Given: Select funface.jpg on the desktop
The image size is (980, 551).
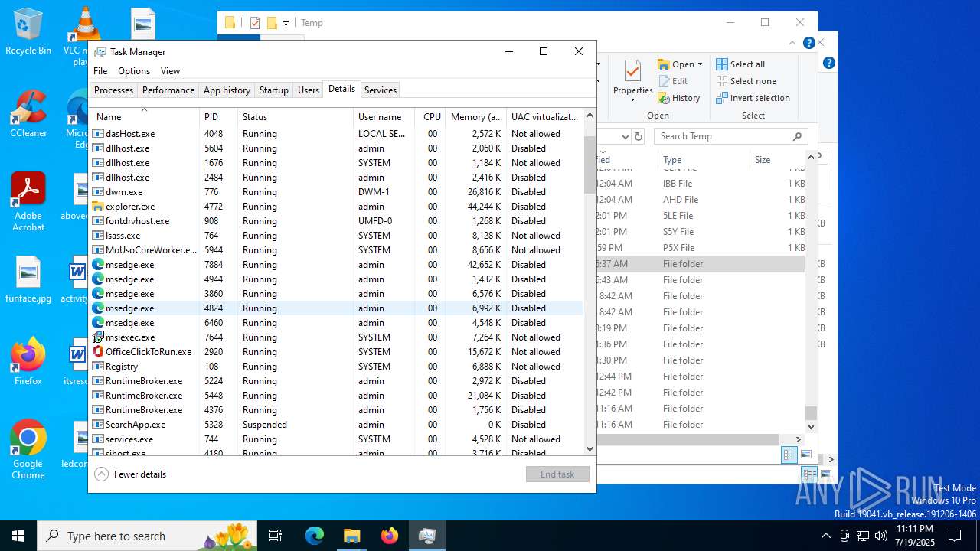Looking at the screenshot, I should (x=28, y=280).
